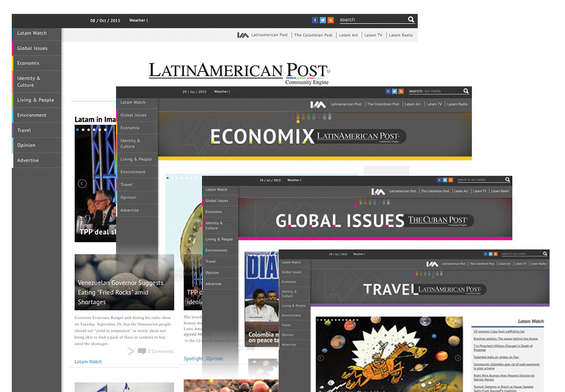Open Living & People in the backmost page sidebar
This screenshot has width=565, height=392.
pyautogui.click(x=37, y=100)
